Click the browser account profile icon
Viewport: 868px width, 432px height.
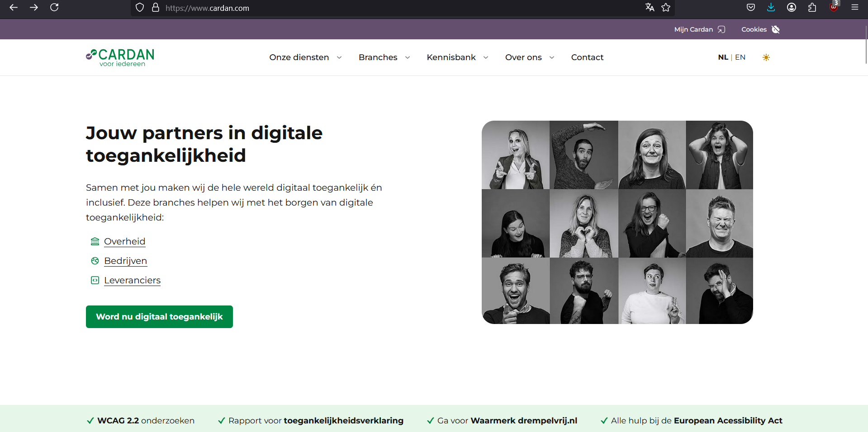(x=791, y=7)
